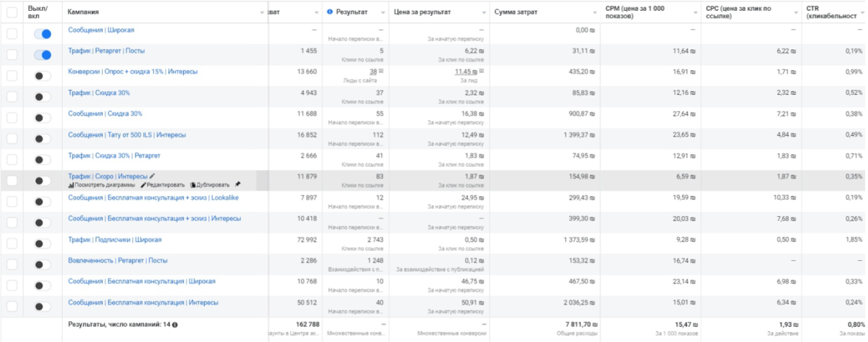The height and width of the screenshot is (342, 868).
Task: Click info icon beside Результат header
Action: click(330, 12)
